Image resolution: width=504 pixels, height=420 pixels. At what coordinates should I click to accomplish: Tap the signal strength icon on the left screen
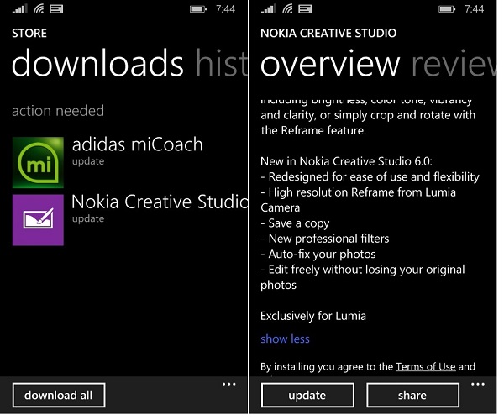pyautogui.click(x=19, y=9)
